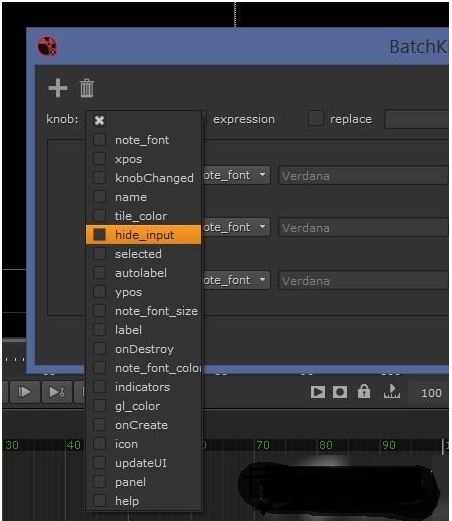Open the third note_font dropdown
The height and width of the screenshot is (521, 452).
pos(236,280)
